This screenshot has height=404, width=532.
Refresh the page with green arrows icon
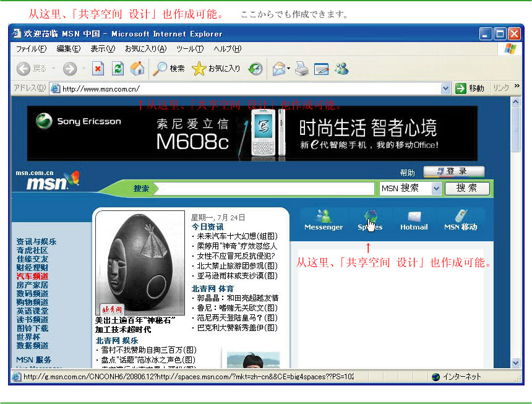pyautogui.click(x=118, y=69)
